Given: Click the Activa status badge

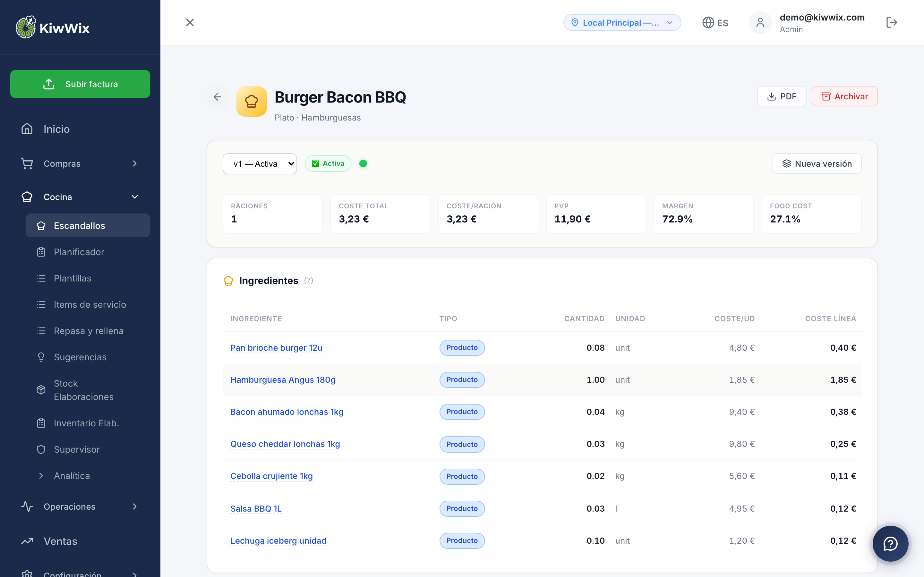Looking at the screenshot, I should point(328,164).
